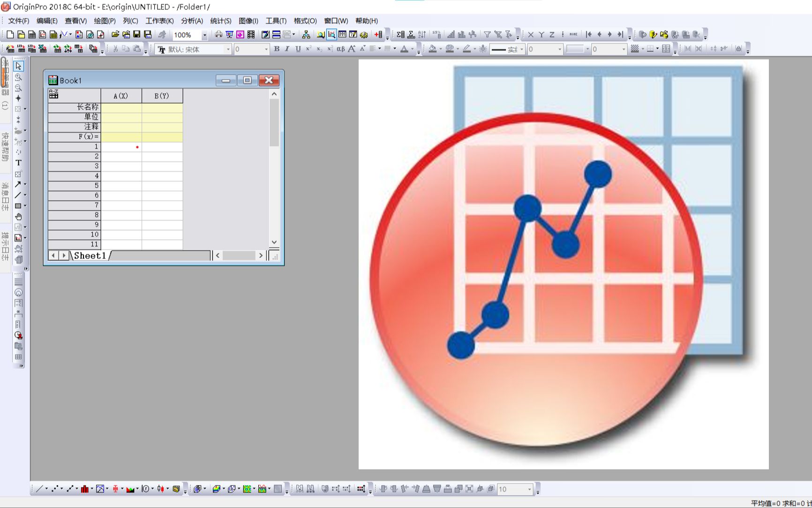Open the bottom toolbar dropdown showing 10
812x508 pixels.
click(529, 489)
